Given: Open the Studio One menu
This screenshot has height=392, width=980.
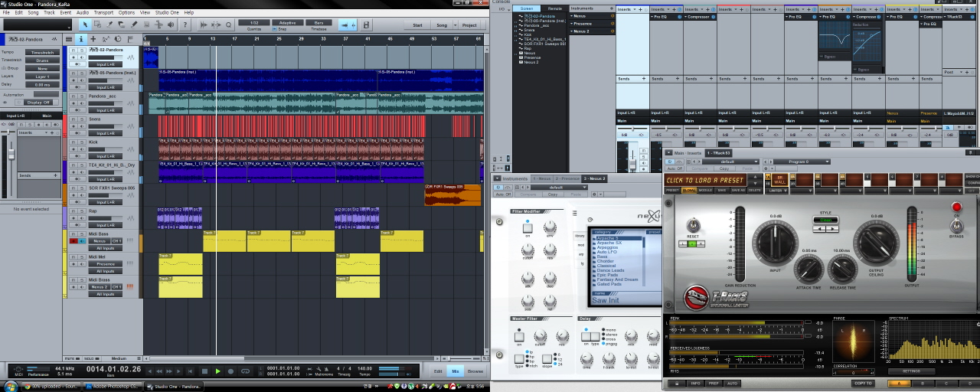Looking at the screenshot, I should [165, 12].
